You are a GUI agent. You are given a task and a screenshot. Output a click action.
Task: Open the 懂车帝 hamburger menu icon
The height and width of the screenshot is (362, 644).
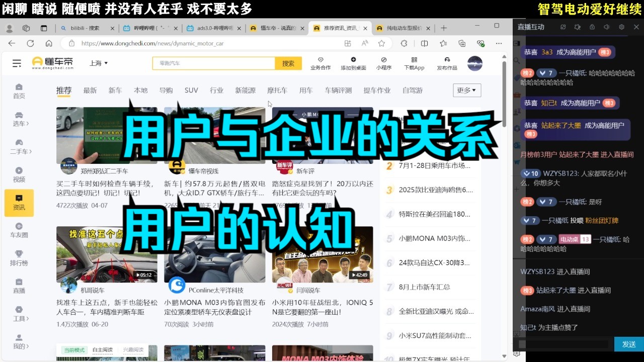tap(17, 63)
